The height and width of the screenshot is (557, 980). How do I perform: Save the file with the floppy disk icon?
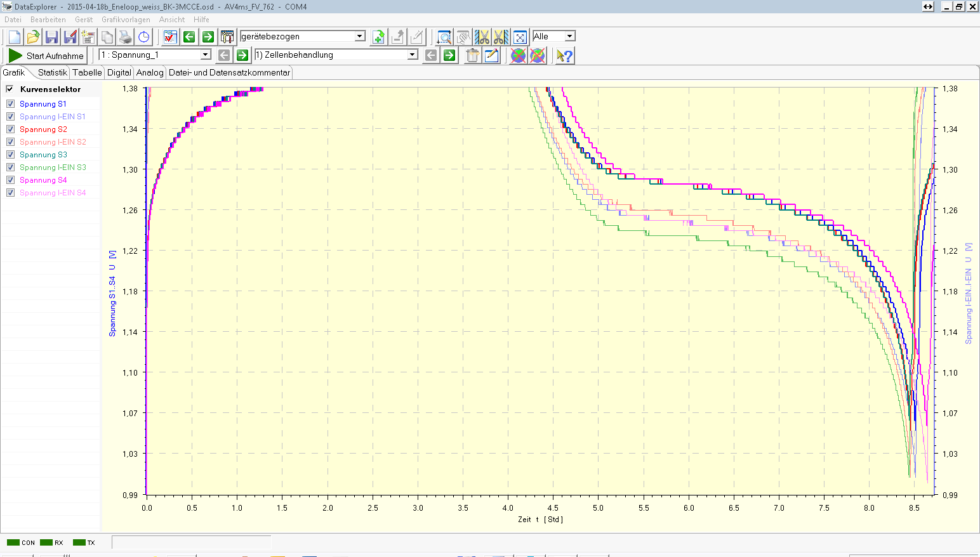tap(51, 37)
